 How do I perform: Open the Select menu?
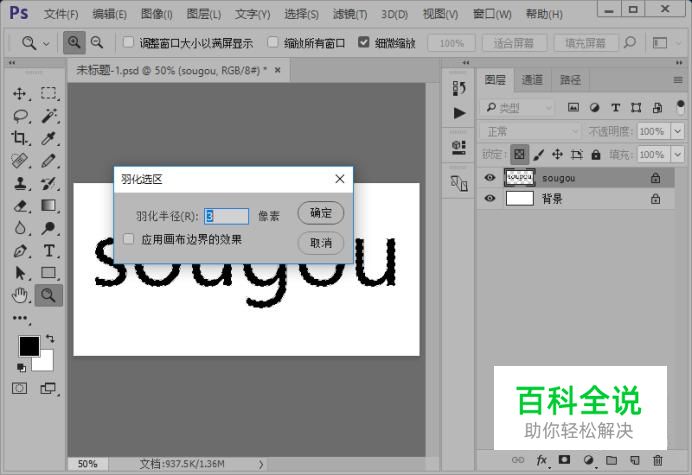[x=301, y=14]
